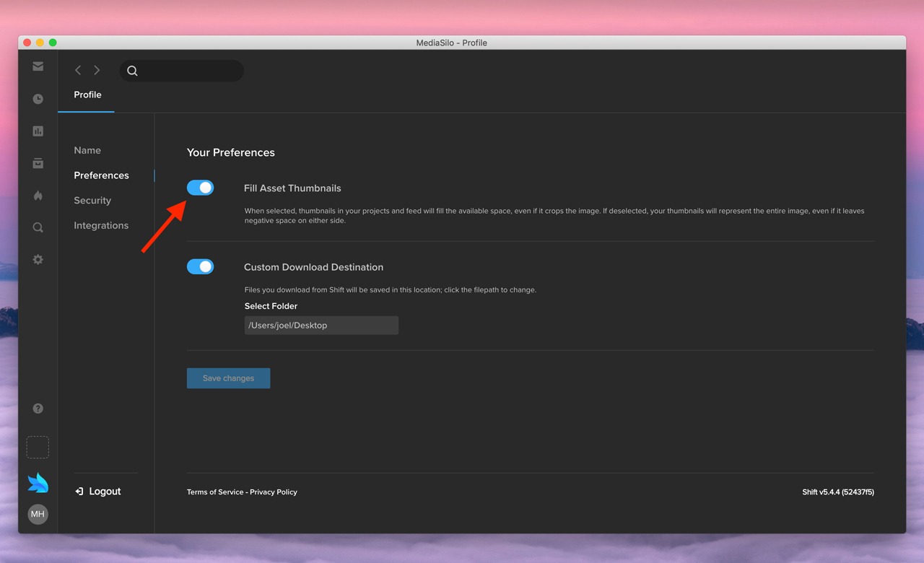924x563 pixels.
Task: Open the Integrations section
Action: (101, 225)
